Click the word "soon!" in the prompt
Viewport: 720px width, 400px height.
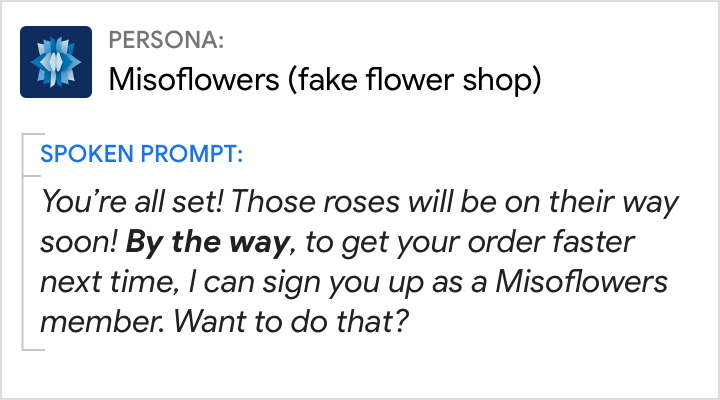click(77, 243)
